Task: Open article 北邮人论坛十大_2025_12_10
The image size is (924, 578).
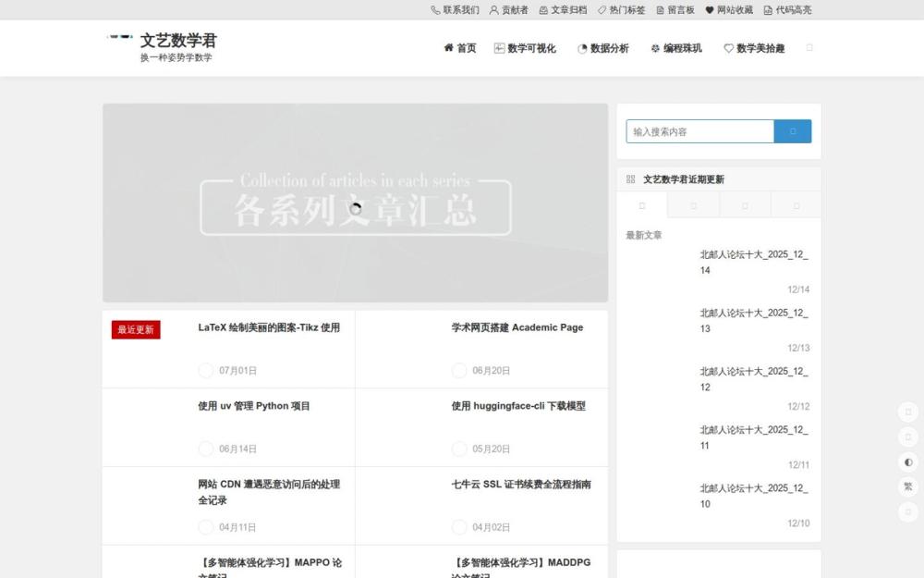Action: (754, 496)
